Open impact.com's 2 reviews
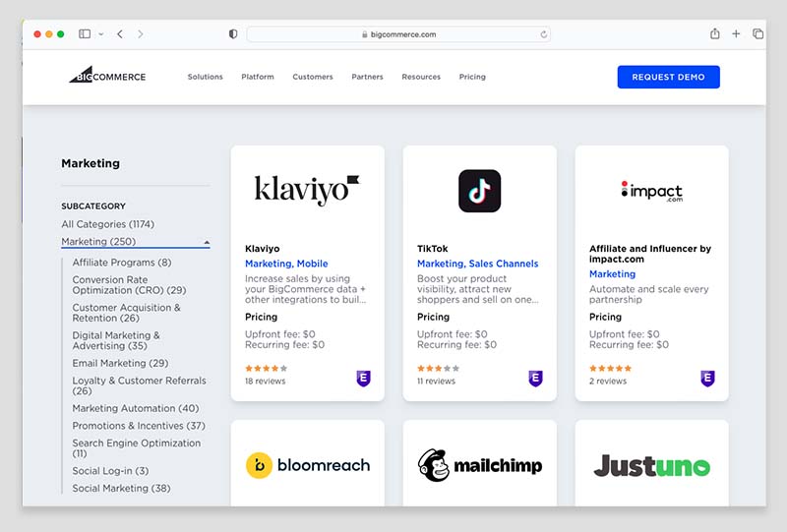This screenshot has height=532, width=787. click(x=608, y=381)
